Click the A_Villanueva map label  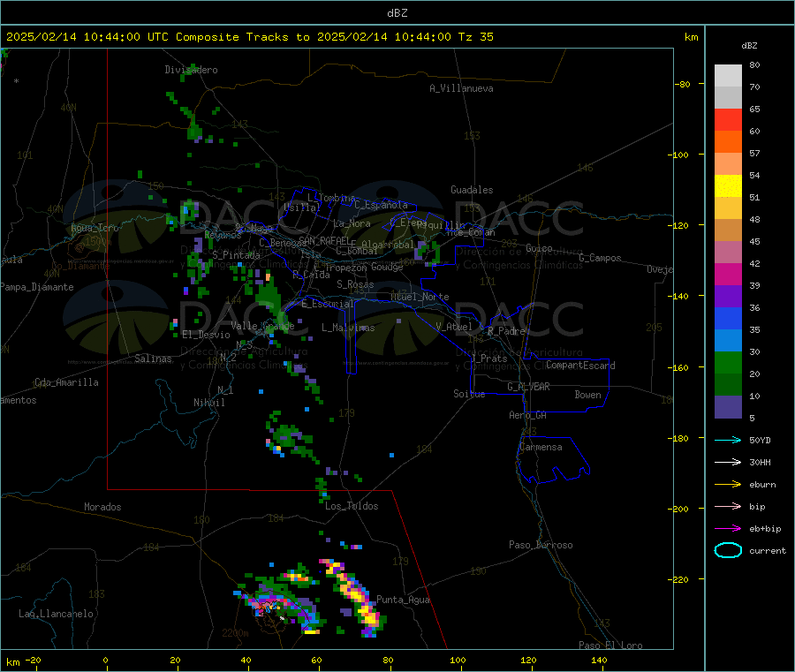(461, 88)
